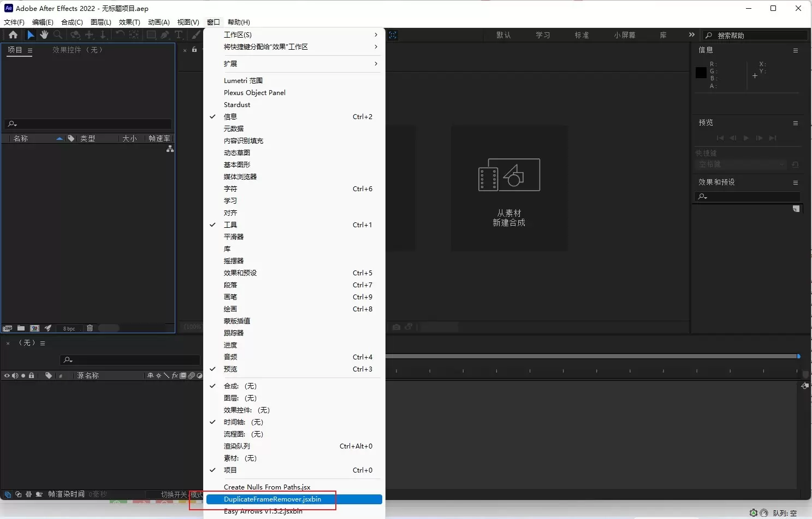The width and height of the screenshot is (812, 519).
Task: Toggle the 工具 panel menu item
Action: (x=294, y=225)
